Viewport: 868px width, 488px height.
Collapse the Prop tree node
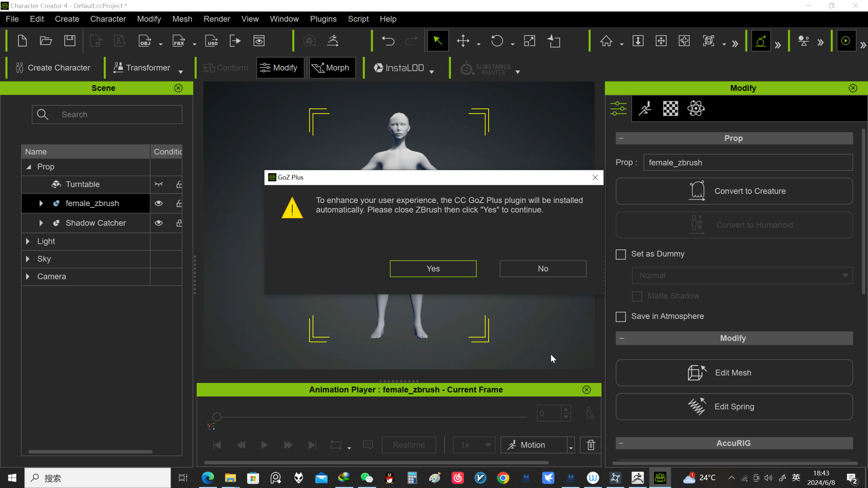(x=29, y=167)
